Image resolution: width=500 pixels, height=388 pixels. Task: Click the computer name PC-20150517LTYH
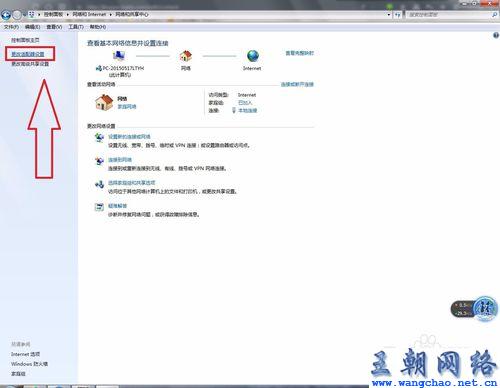[123, 68]
